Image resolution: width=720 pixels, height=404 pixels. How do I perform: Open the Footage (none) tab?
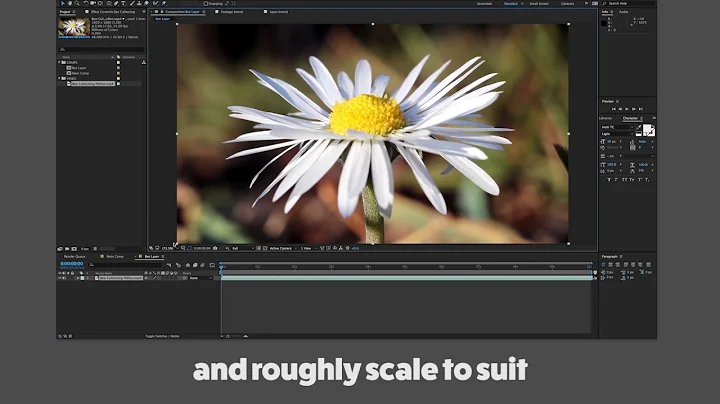(x=232, y=11)
